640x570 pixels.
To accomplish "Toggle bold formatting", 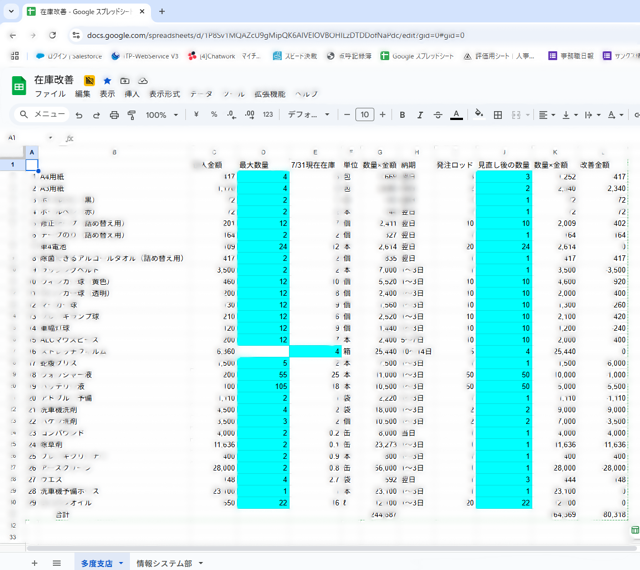I will pyautogui.click(x=402, y=115).
